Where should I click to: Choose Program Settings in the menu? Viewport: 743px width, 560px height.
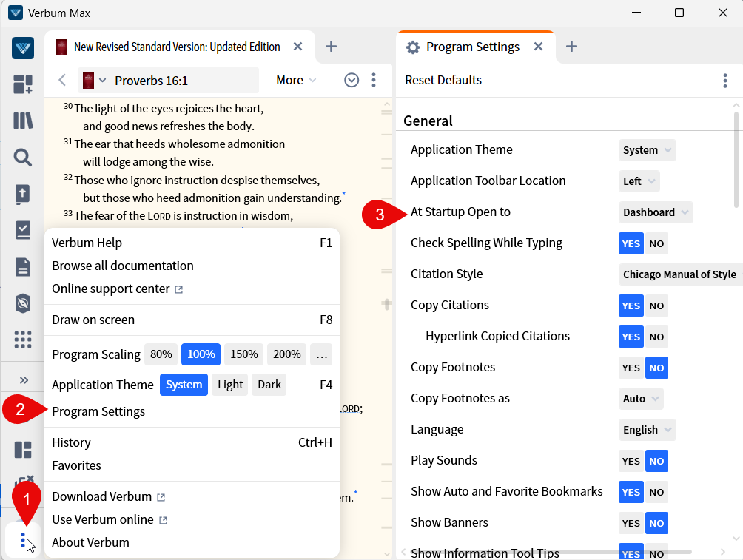(x=192, y=412)
